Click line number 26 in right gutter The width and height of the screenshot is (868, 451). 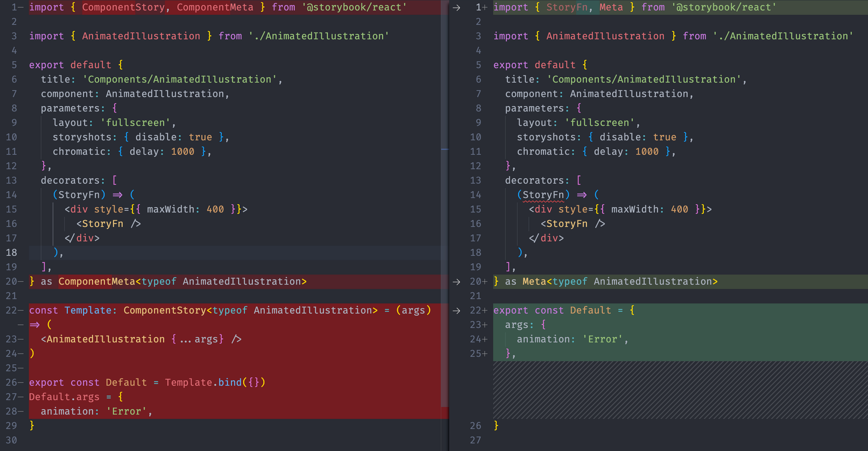(x=476, y=426)
